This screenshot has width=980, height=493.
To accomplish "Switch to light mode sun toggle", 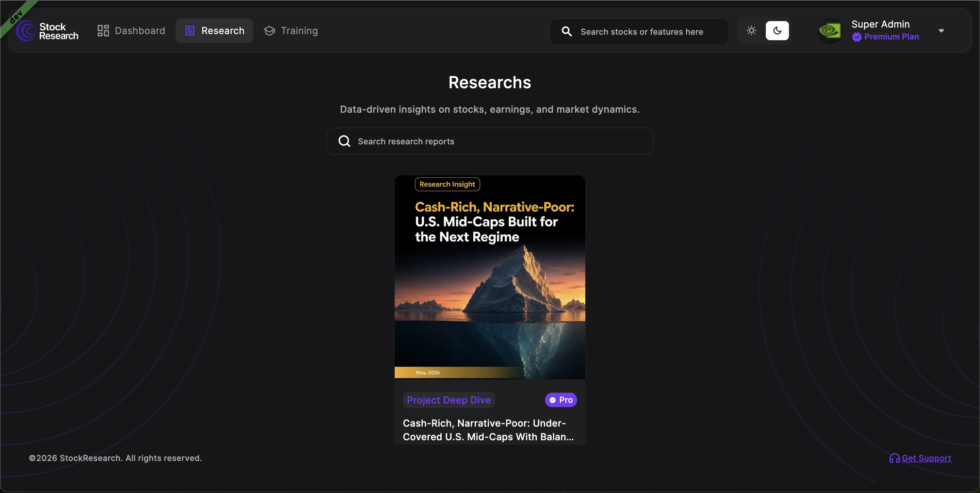I will click(751, 30).
